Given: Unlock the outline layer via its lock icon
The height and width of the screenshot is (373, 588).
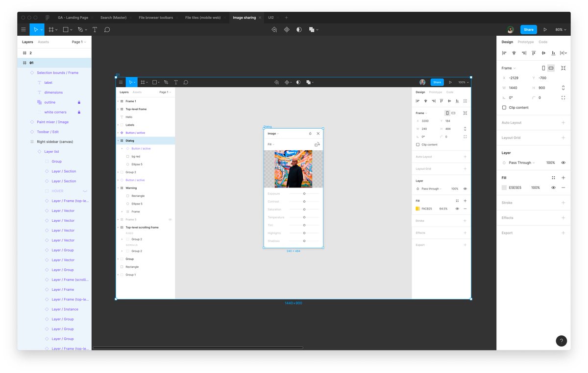Looking at the screenshot, I should (x=79, y=102).
